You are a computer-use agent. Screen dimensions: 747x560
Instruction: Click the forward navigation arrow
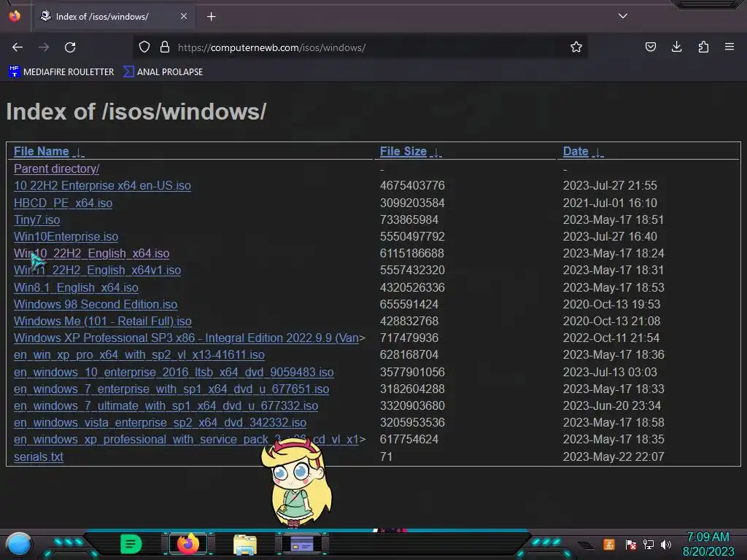[44, 47]
